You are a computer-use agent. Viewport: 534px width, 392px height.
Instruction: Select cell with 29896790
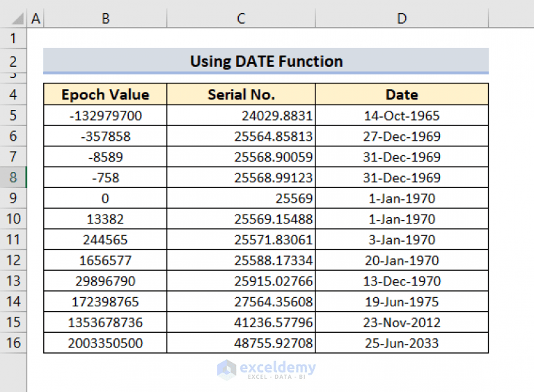(105, 281)
